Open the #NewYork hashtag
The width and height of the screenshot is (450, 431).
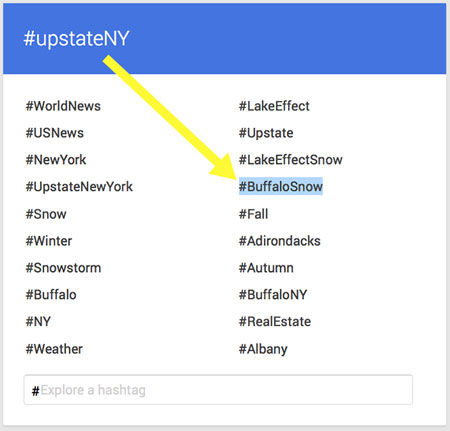56,160
